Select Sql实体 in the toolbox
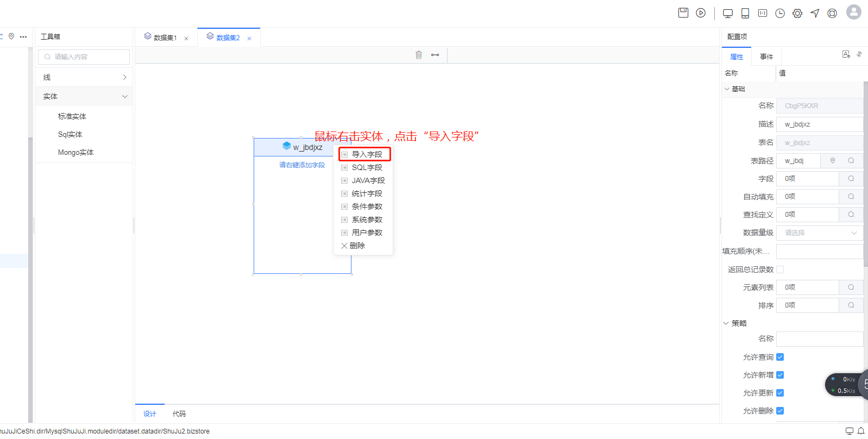Screen dimensions: 868x439 70,135
